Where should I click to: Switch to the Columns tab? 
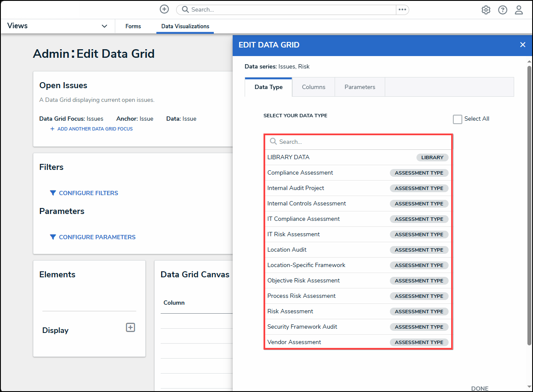pos(313,87)
